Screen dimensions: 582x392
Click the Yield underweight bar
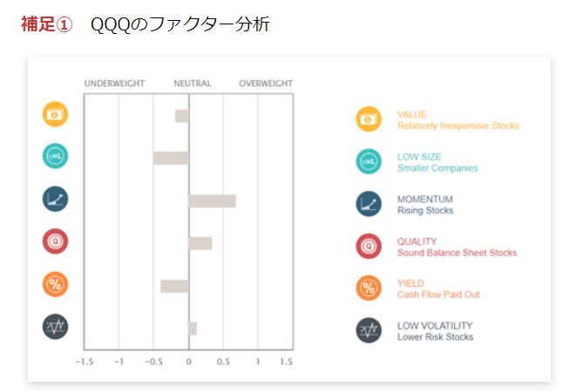tap(175, 287)
